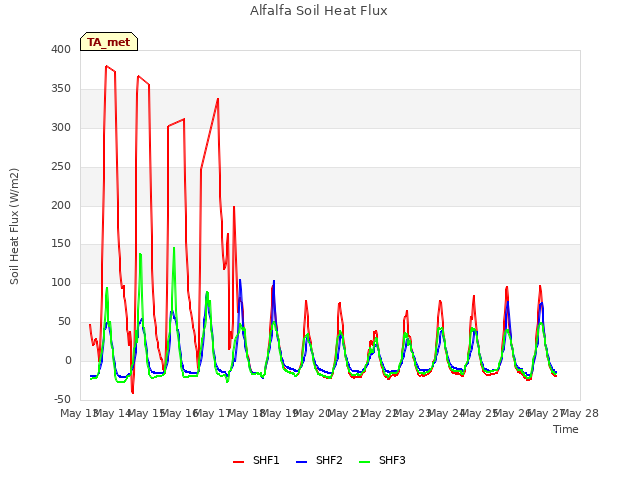Screen dimensions: 640x480
Task: Click the blue SHF2 legend color marker
Action: coord(301,462)
